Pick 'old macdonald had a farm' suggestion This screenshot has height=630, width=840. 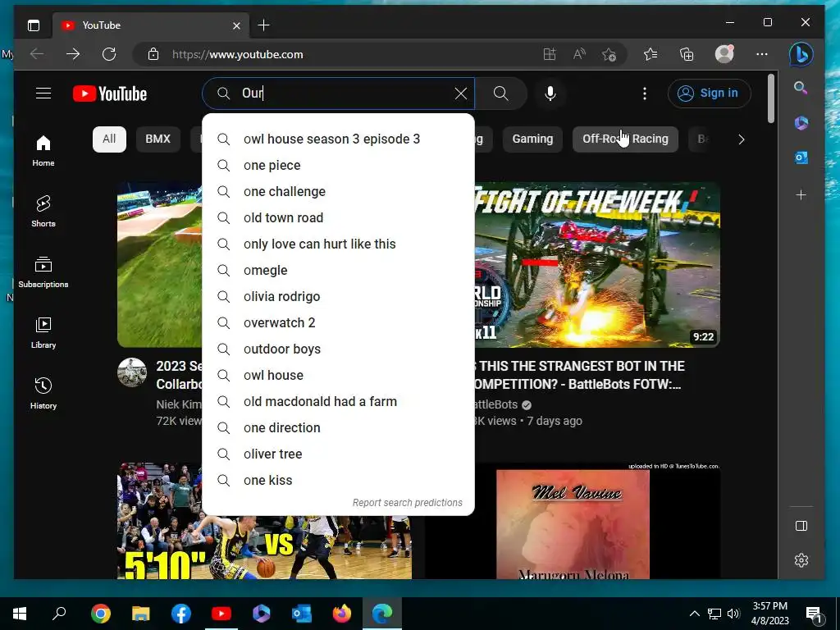point(339,402)
